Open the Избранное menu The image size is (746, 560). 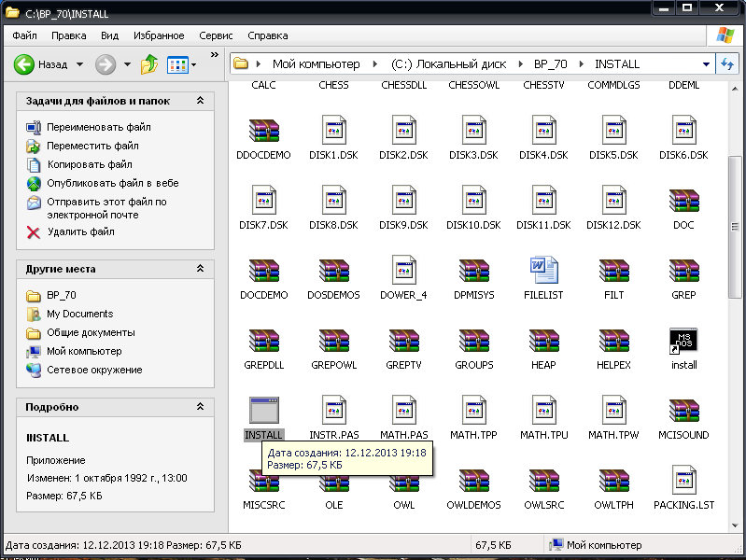pyautogui.click(x=159, y=35)
